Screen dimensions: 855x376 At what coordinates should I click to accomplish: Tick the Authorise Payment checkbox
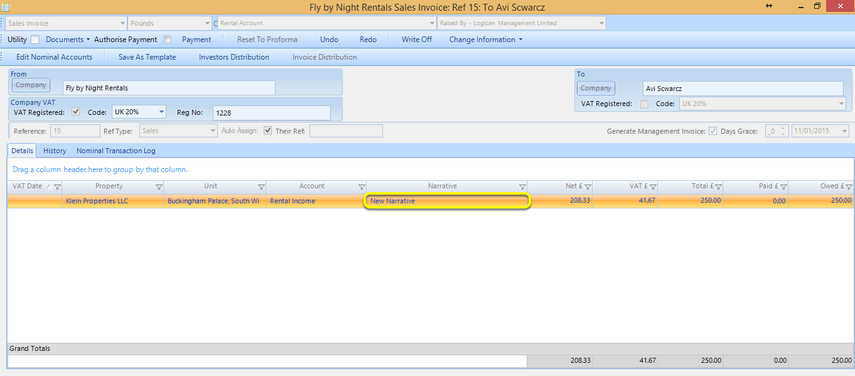(x=167, y=40)
